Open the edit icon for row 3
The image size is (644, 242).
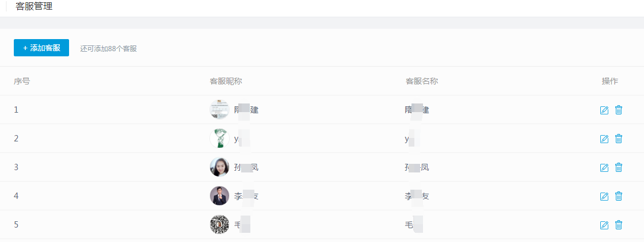point(604,167)
